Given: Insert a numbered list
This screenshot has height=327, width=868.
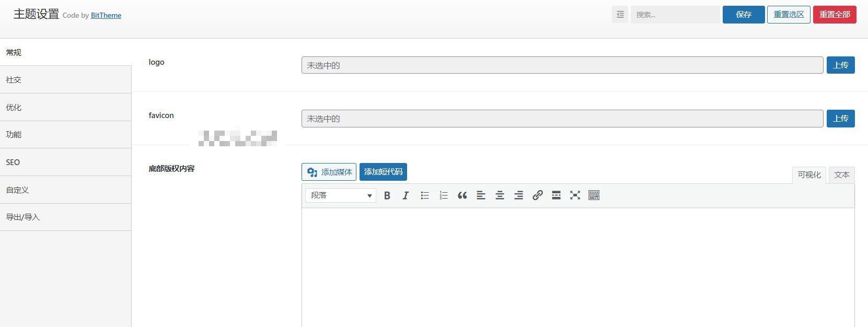Looking at the screenshot, I should pos(444,195).
